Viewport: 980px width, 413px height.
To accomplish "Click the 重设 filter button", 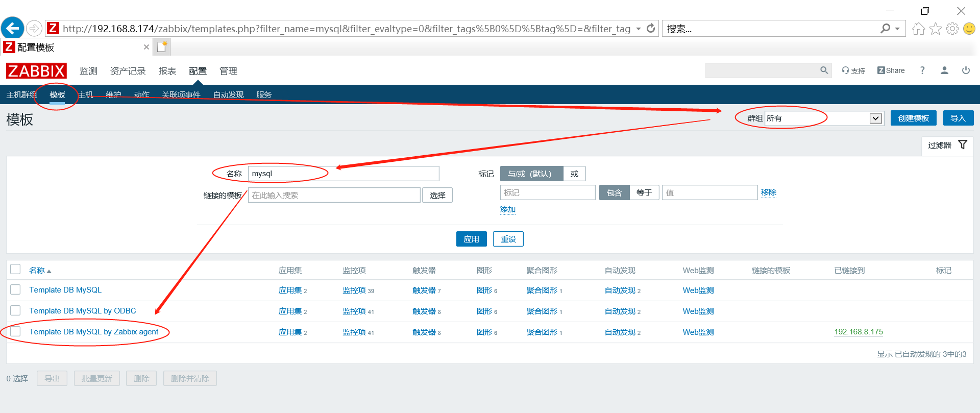I will (x=508, y=239).
